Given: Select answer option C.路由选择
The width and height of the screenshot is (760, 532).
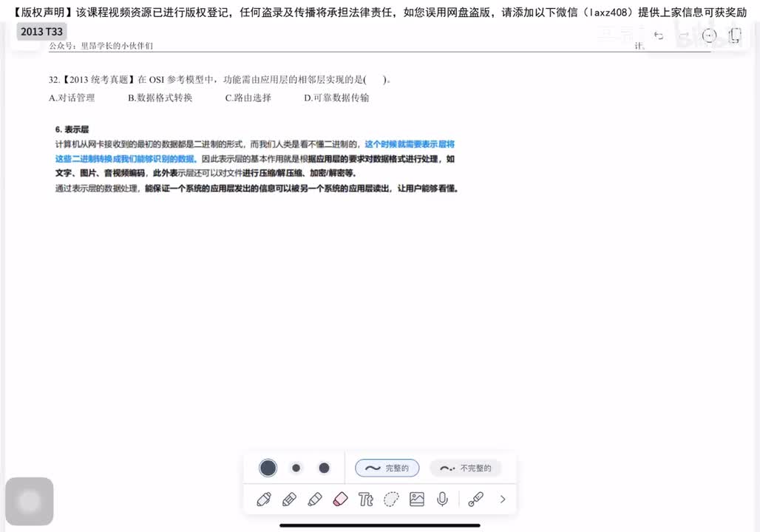Looking at the screenshot, I should [x=248, y=98].
